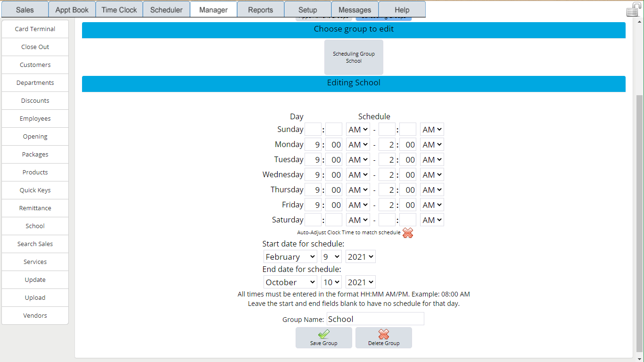The width and height of the screenshot is (644, 362).
Task: Open Tuesday start AM/PM dropdown
Action: coord(358,160)
